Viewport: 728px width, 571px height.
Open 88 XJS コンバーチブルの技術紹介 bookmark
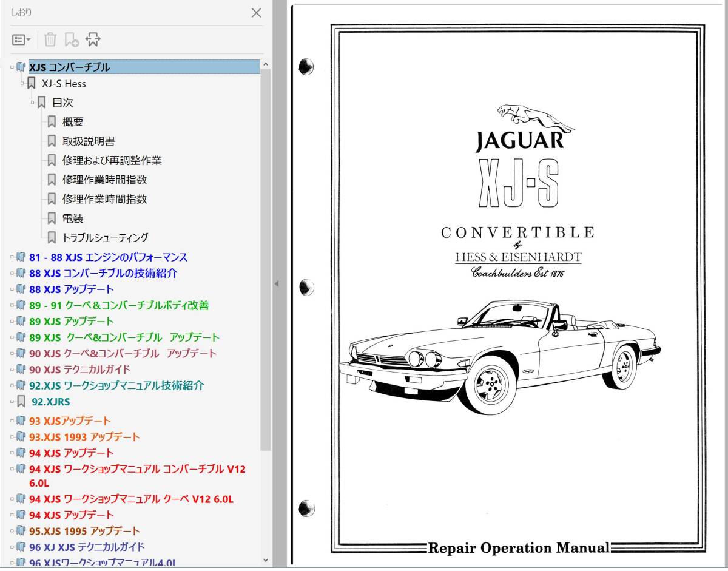coord(103,274)
